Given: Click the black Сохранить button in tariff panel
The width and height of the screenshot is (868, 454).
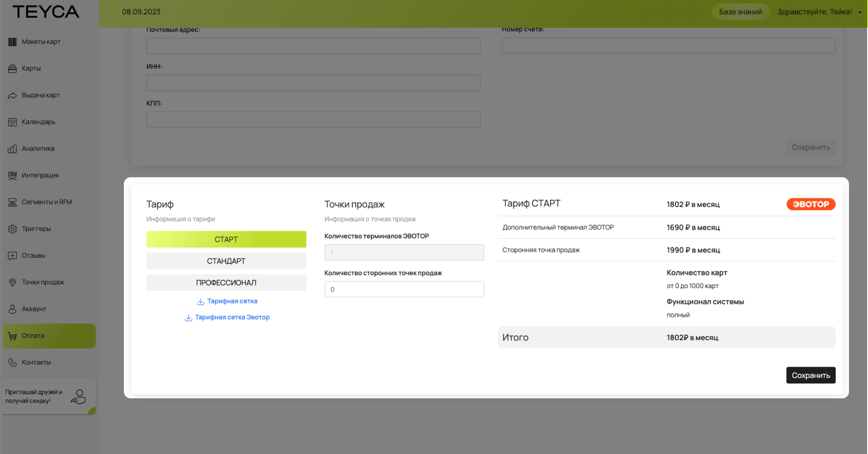Looking at the screenshot, I should pyautogui.click(x=811, y=375).
